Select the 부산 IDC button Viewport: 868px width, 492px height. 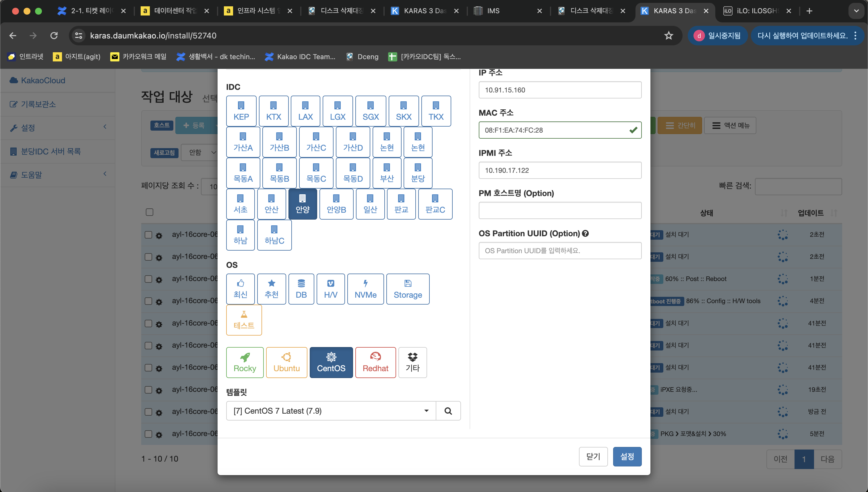click(387, 173)
